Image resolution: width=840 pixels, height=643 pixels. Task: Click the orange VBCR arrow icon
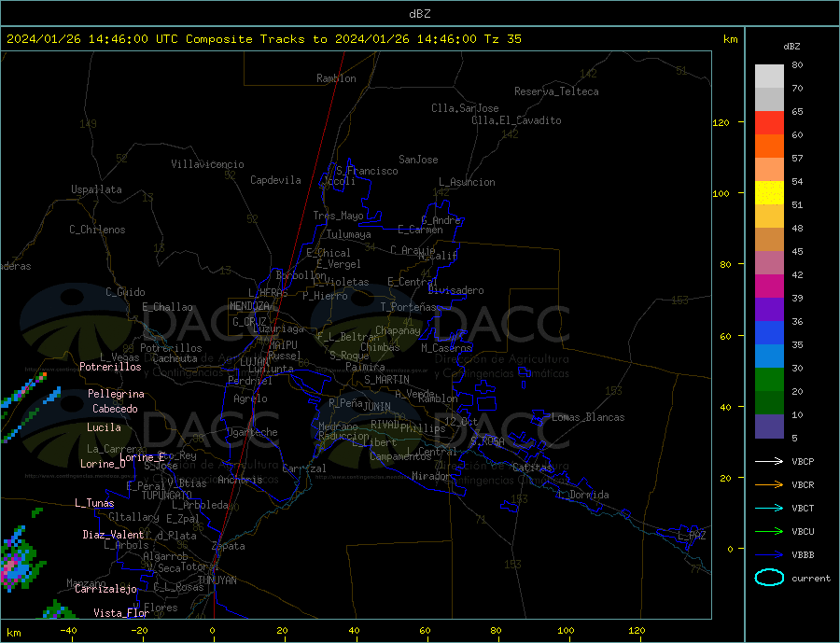[x=769, y=484]
